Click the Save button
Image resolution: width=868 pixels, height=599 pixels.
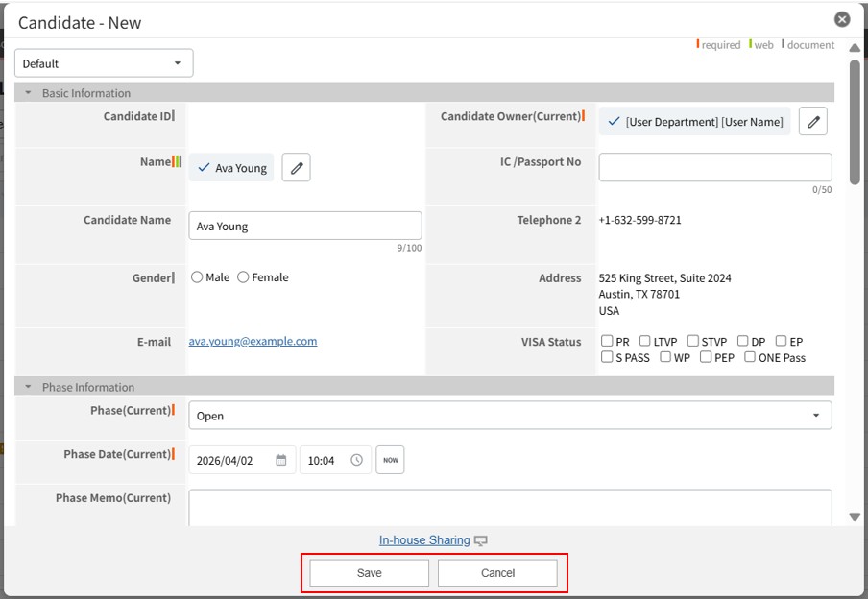369,573
